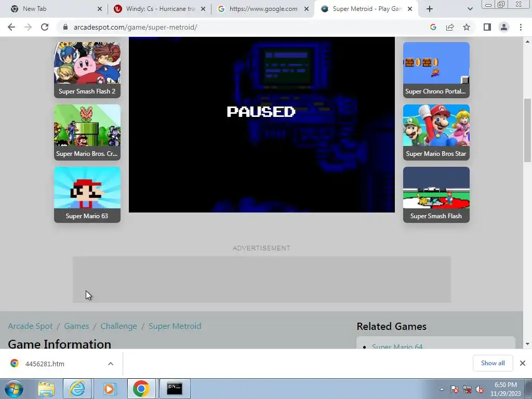Image resolution: width=532 pixels, height=399 pixels.
Task: Open the taskbar clock showing 6:50 PM
Action: click(506, 389)
